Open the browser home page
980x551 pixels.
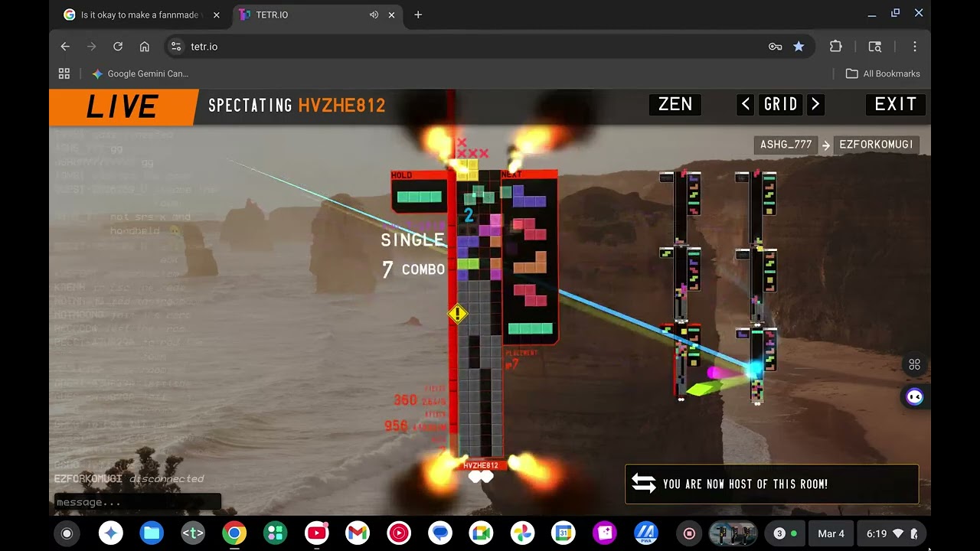(x=145, y=47)
